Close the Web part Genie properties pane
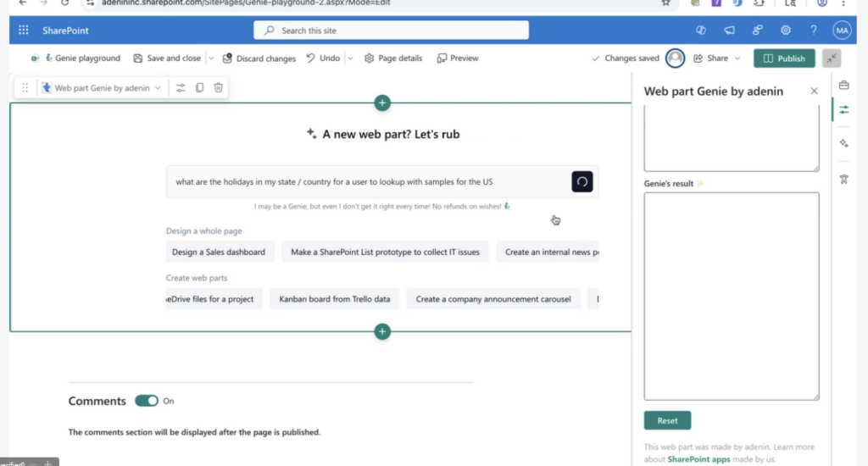 pos(814,91)
